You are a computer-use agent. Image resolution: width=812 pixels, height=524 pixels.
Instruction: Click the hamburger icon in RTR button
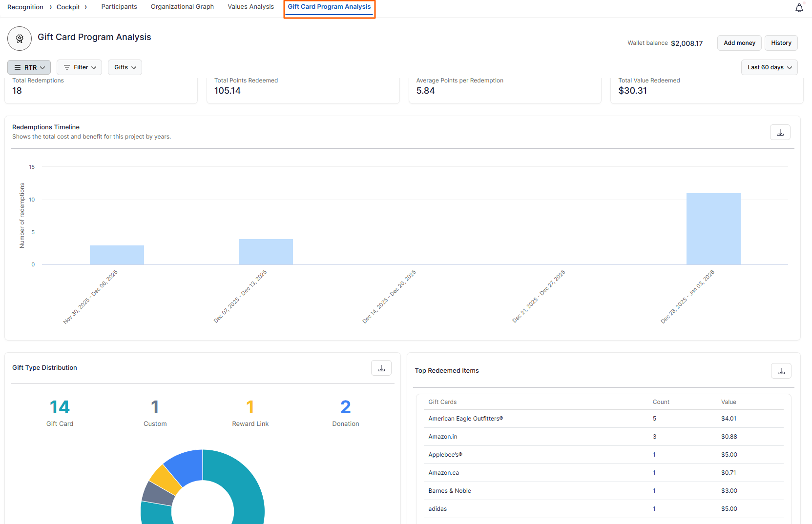pyautogui.click(x=18, y=67)
